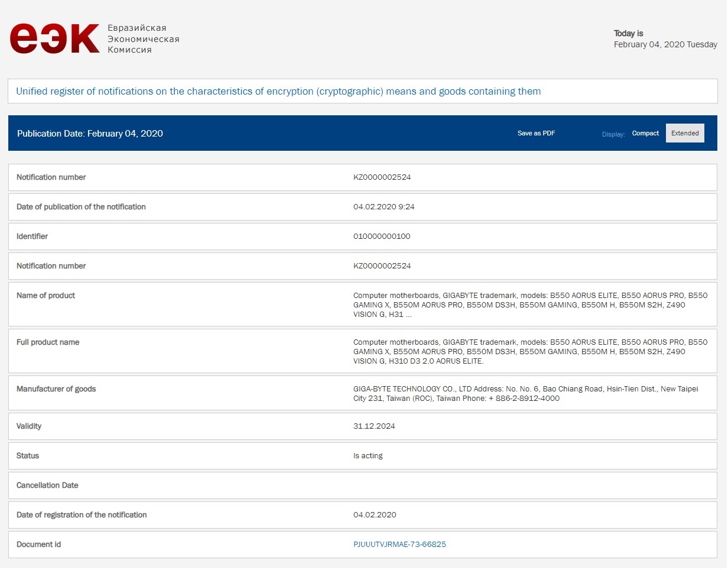Open the Евразийская Экономическая Комиссия title text

point(143,39)
